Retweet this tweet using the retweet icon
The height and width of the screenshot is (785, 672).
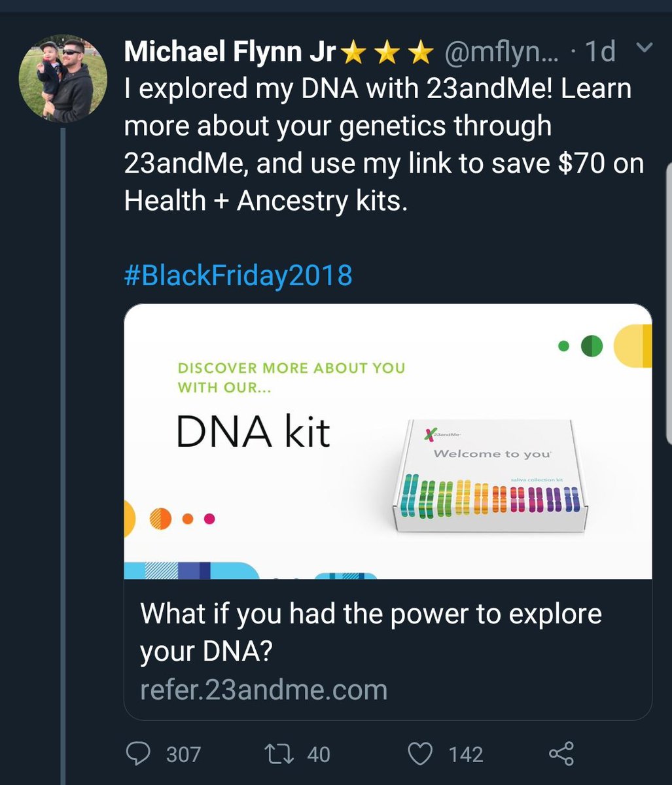pyautogui.click(x=282, y=754)
